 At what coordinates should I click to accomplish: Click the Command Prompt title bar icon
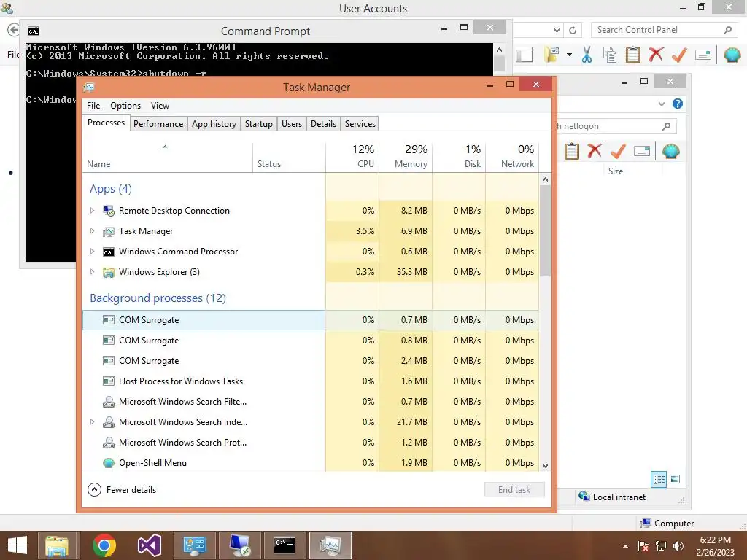(x=34, y=31)
